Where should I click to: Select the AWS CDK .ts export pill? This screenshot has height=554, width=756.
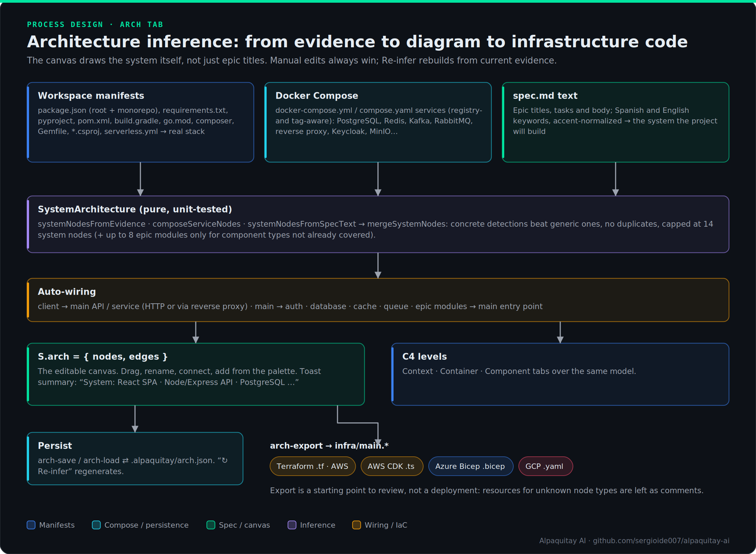[x=392, y=466]
